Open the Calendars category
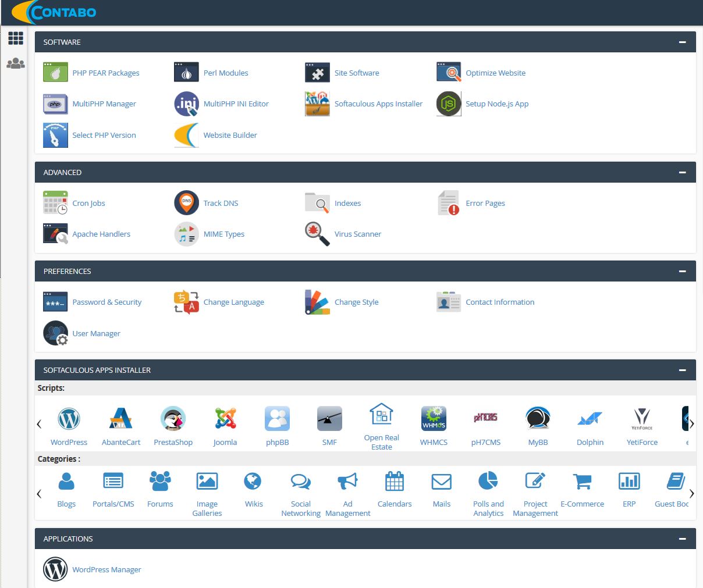The height and width of the screenshot is (588, 703). (395, 490)
